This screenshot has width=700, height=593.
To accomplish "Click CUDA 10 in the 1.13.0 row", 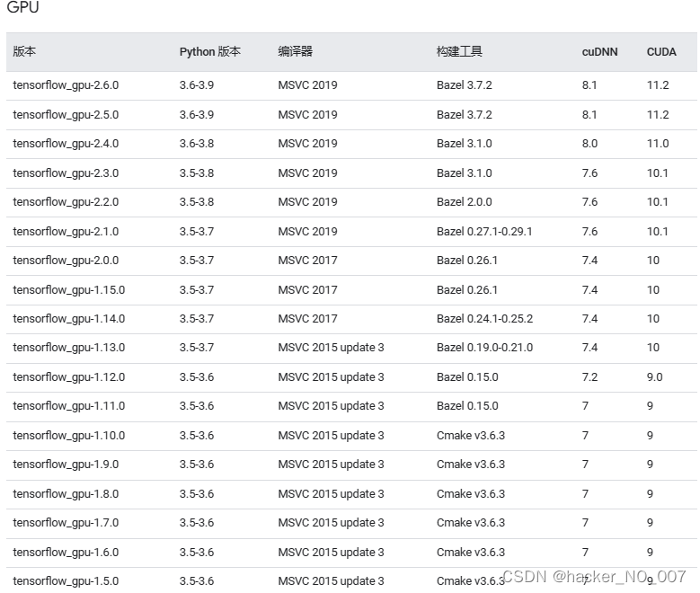I will click(653, 348).
